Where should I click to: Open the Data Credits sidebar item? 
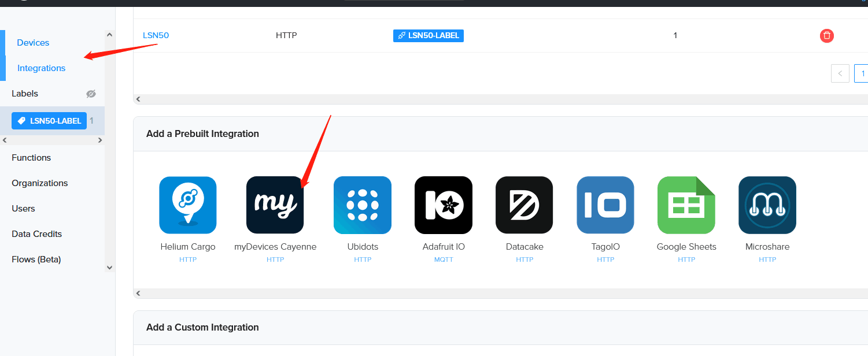pos(36,234)
